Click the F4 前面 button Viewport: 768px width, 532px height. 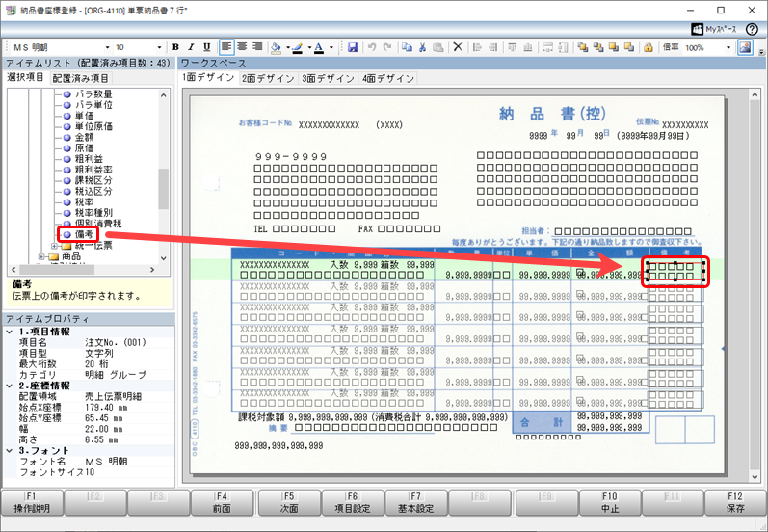click(222, 502)
